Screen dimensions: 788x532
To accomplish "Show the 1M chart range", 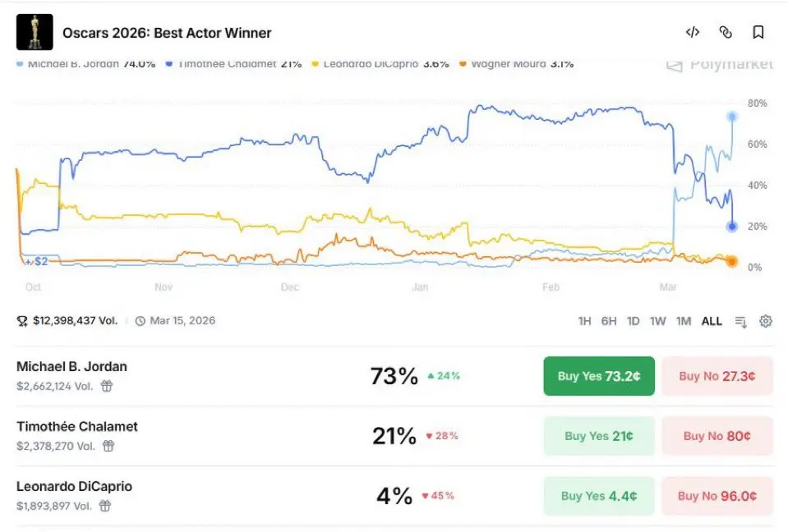I will [x=684, y=321].
